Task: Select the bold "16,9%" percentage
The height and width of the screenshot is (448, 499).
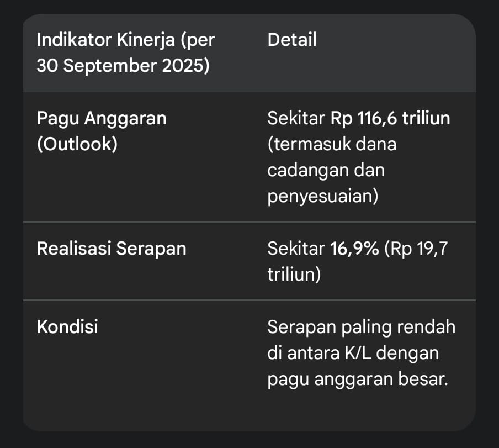Action: tap(354, 249)
